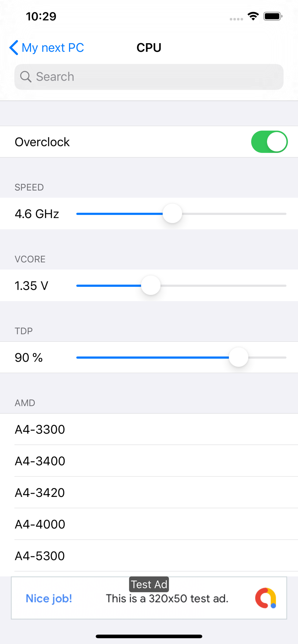Tap the battery status icon
This screenshot has width=298, height=644.
coord(273,16)
